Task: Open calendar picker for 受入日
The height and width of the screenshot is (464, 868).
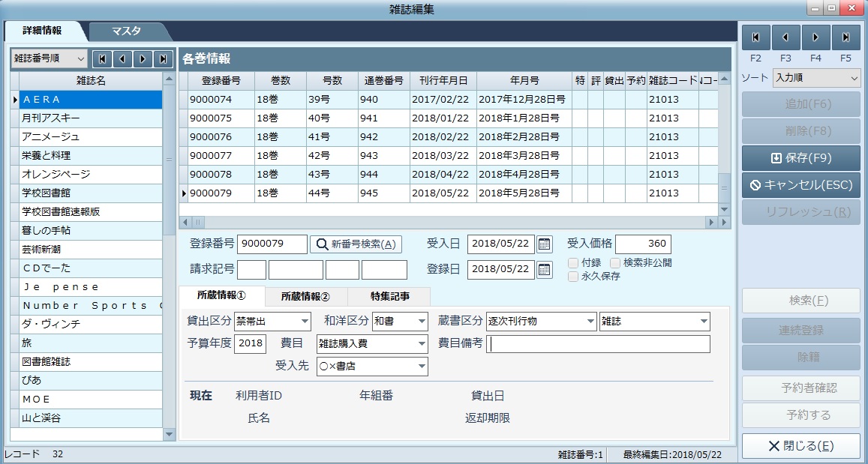Action: [545, 244]
